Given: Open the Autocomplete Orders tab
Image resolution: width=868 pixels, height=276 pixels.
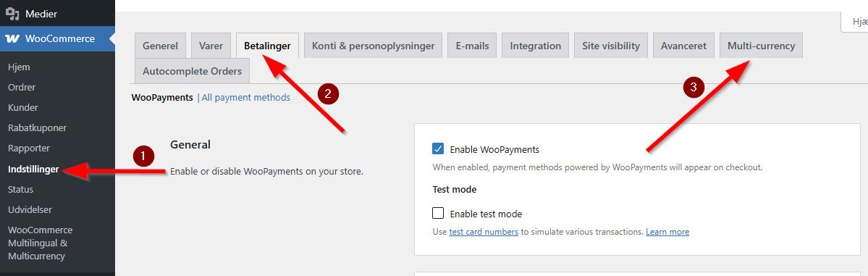Looking at the screenshot, I should click(192, 71).
